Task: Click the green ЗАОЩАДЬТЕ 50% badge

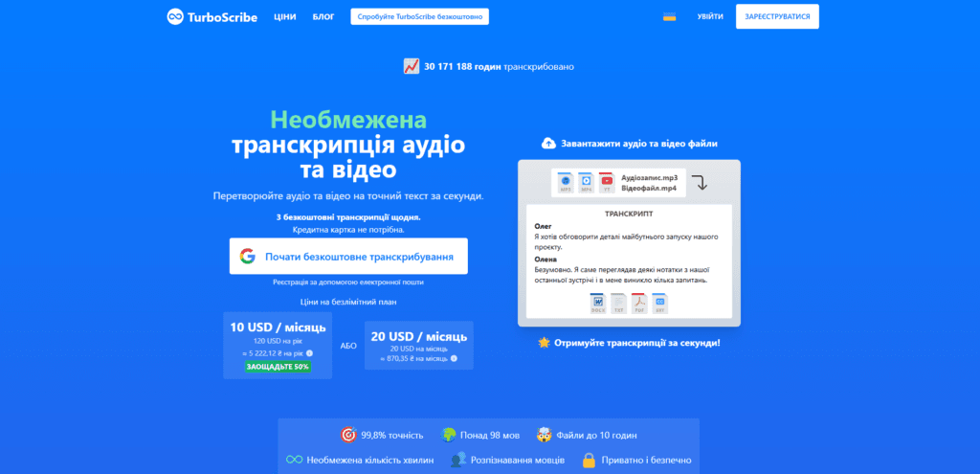Action: pyautogui.click(x=278, y=367)
